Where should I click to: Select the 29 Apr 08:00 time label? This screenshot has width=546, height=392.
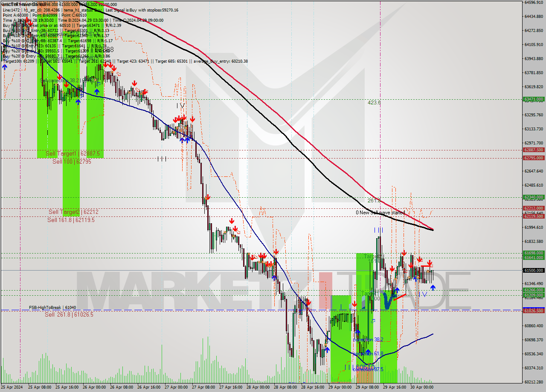[x=366, y=387]
